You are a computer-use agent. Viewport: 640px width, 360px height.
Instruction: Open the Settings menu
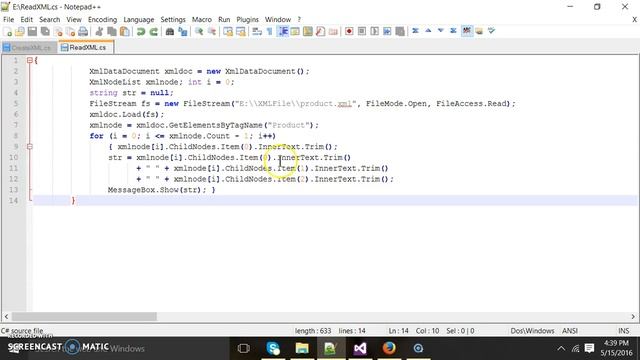[x=173, y=20]
